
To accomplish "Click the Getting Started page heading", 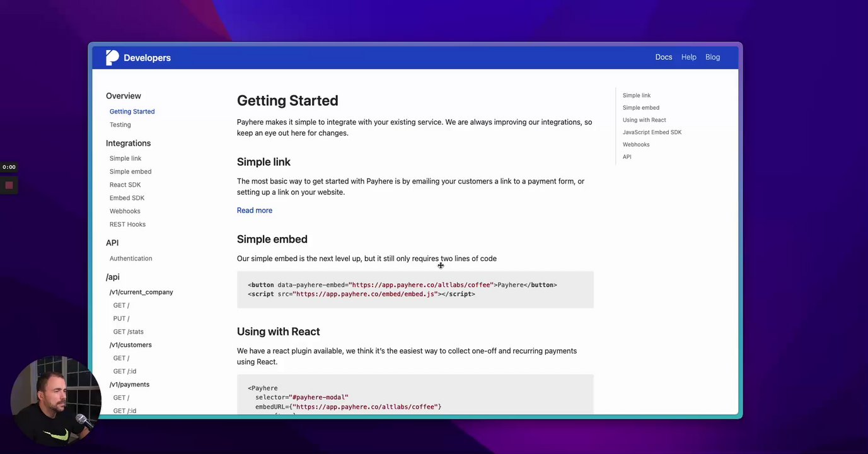I will (x=287, y=101).
